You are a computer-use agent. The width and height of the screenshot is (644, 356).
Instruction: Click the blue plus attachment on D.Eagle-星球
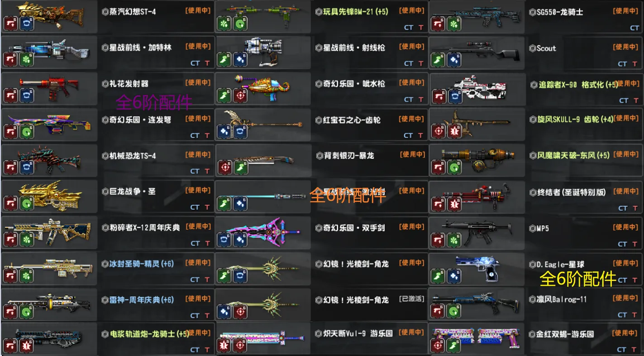coord(454,276)
